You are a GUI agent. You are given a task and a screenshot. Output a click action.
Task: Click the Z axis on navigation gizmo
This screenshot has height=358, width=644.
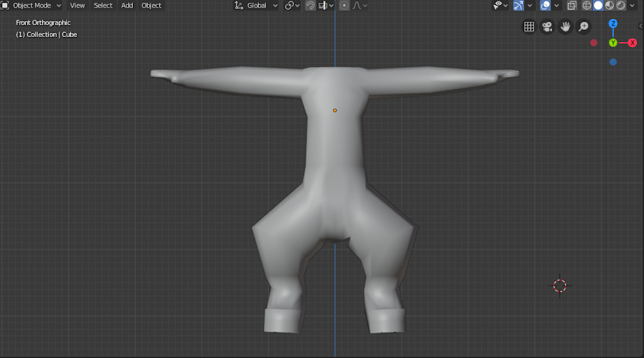tap(612, 23)
